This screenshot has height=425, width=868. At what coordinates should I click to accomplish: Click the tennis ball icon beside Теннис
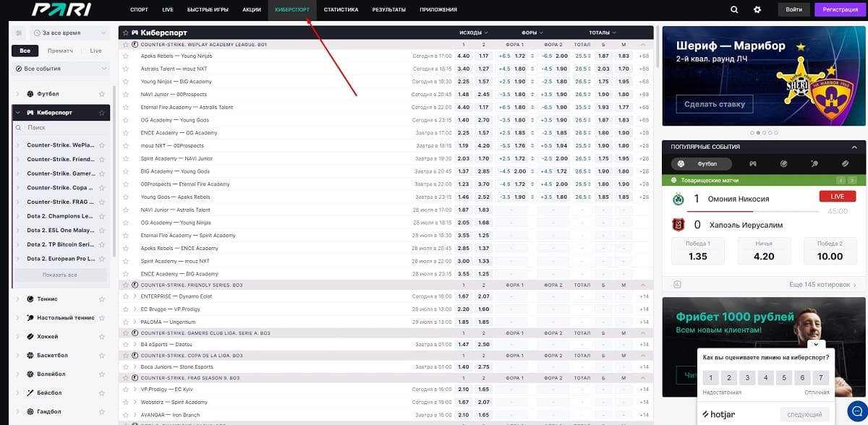(x=30, y=299)
